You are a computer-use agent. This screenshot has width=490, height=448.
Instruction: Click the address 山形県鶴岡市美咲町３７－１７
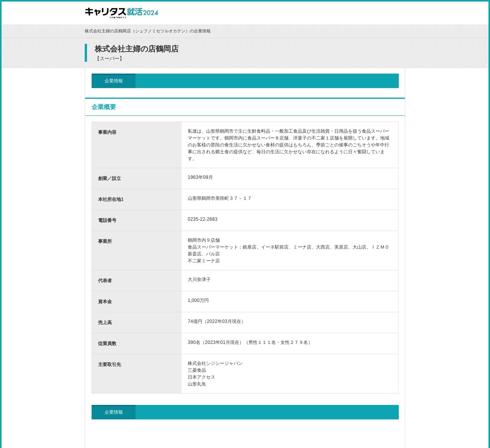220,198
